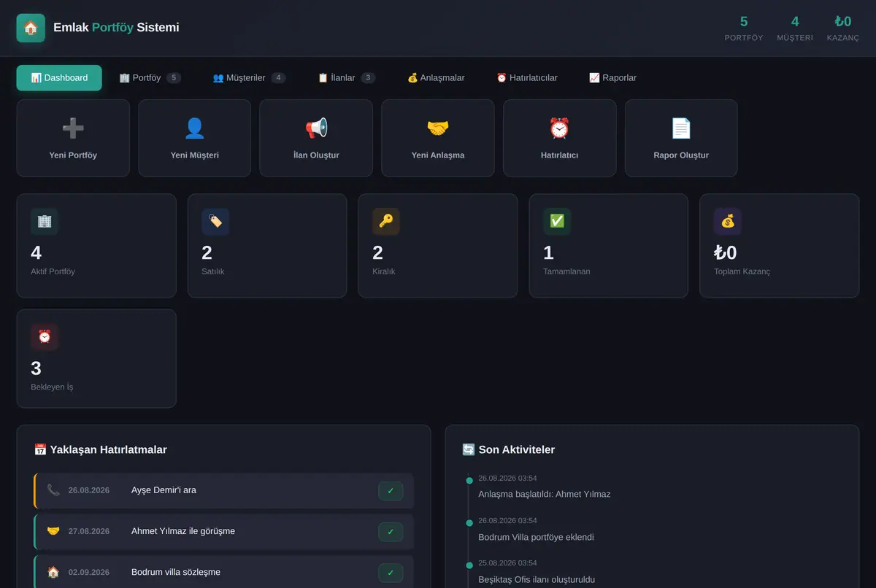The image size is (876, 588).
Task: Click the person icon for Yeni Müşteri
Action: (194, 128)
